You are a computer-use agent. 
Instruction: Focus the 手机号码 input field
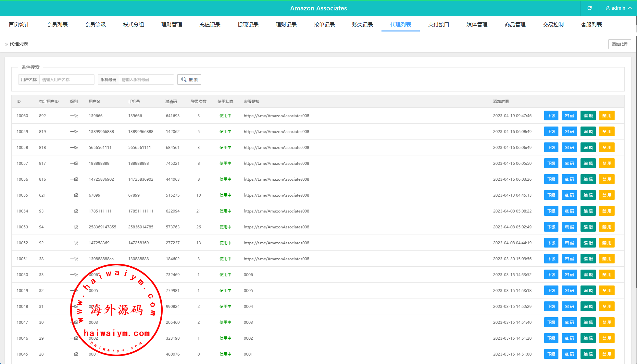tap(146, 79)
